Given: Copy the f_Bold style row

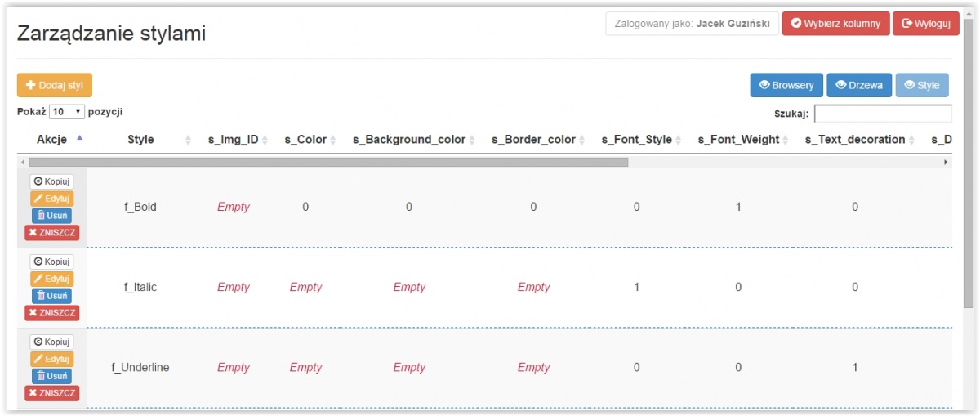Looking at the screenshot, I should (x=51, y=181).
